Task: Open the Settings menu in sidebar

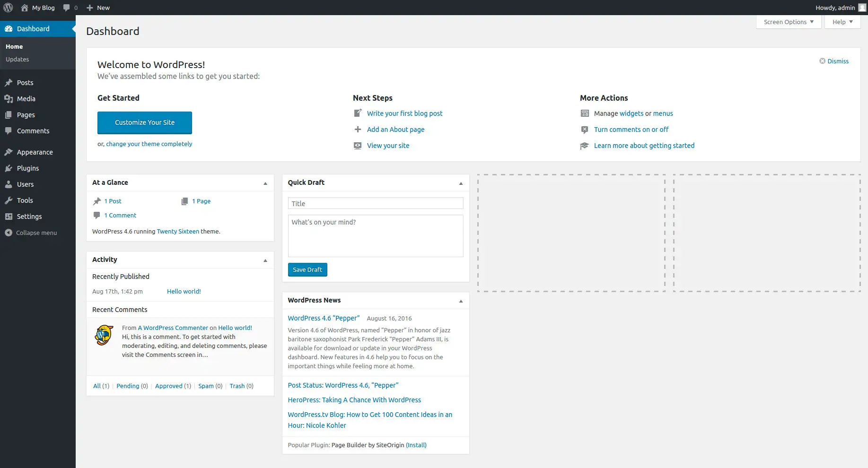Action: (29, 217)
